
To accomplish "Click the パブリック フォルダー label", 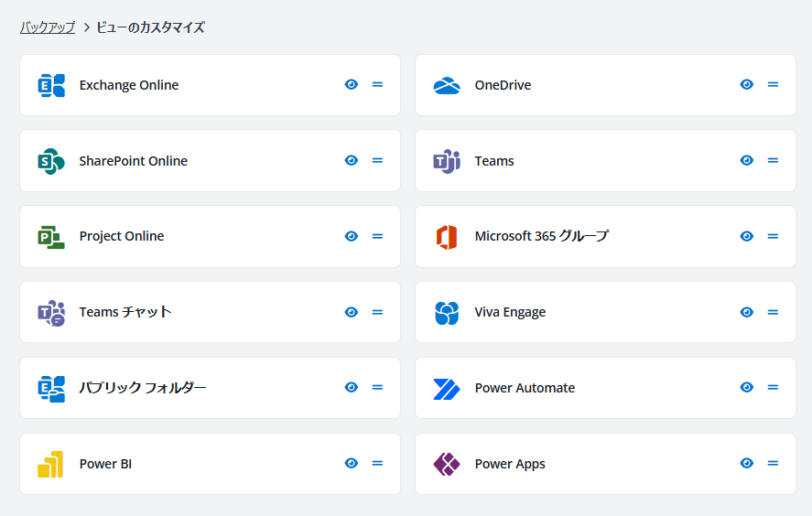I will pyautogui.click(x=143, y=388).
